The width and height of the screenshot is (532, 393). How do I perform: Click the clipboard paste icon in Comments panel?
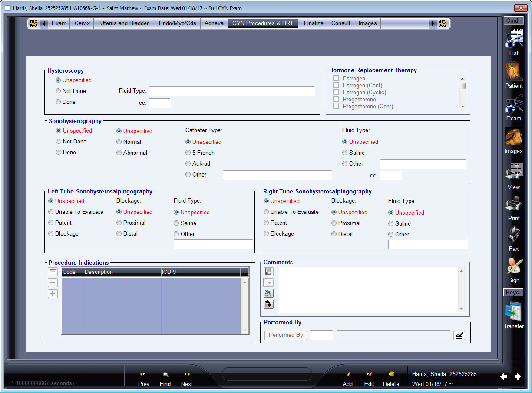tap(268, 304)
